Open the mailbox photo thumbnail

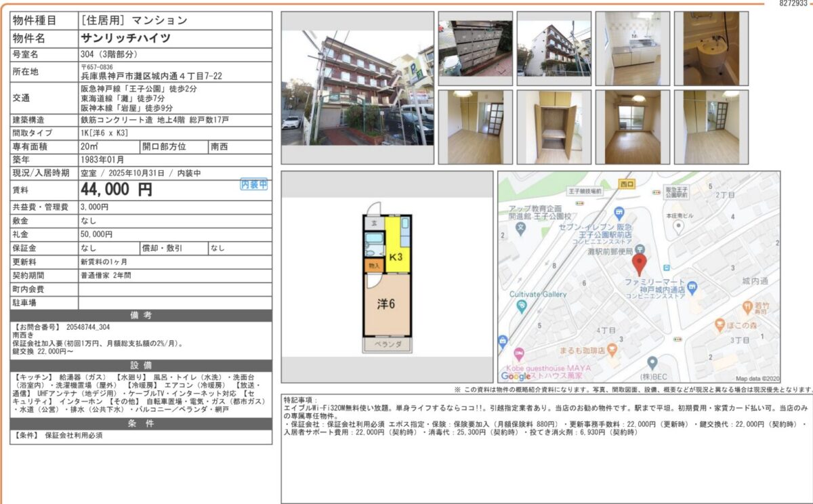[x=475, y=47]
